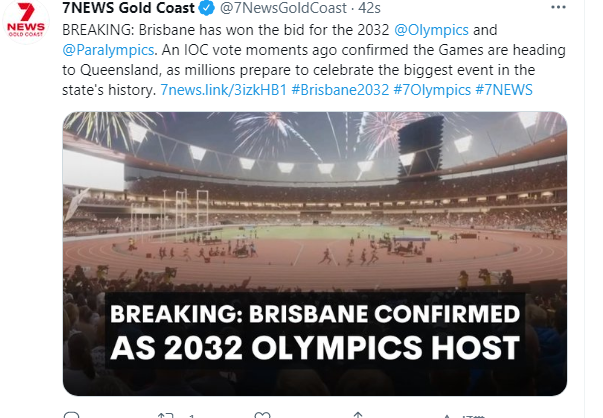Open the @Paralympics mention
Viewport: 603px width, 418px height.
coord(108,50)
